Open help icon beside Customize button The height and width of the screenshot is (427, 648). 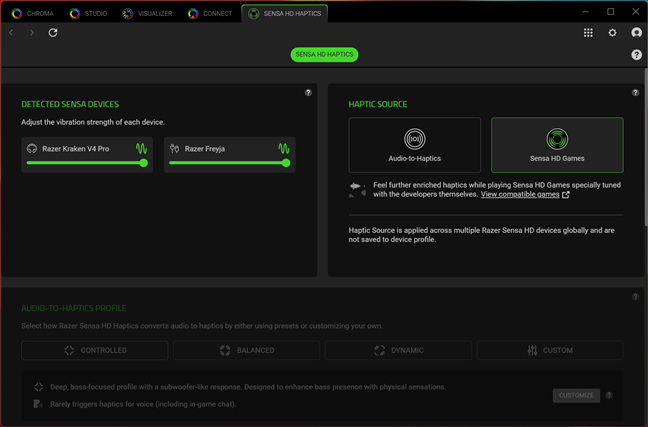tap(609, 396)
